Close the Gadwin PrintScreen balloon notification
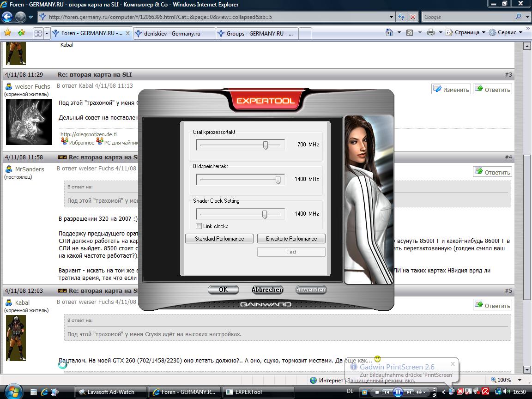 (453, 364)
